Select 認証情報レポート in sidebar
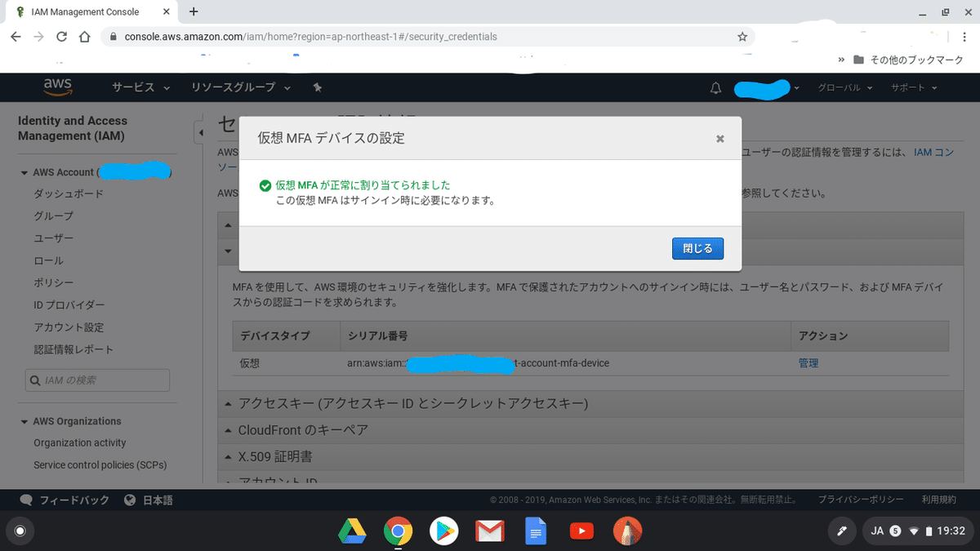Image resolution: width=980 pixels, height=551 pixels. click(x=73, y=349)
